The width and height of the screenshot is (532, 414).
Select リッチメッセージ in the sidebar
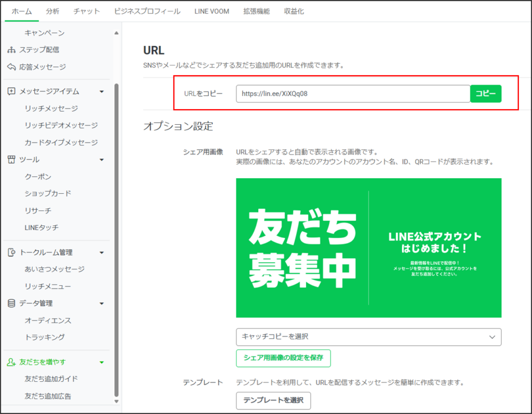pyautogui.click(x=51, y=108)
